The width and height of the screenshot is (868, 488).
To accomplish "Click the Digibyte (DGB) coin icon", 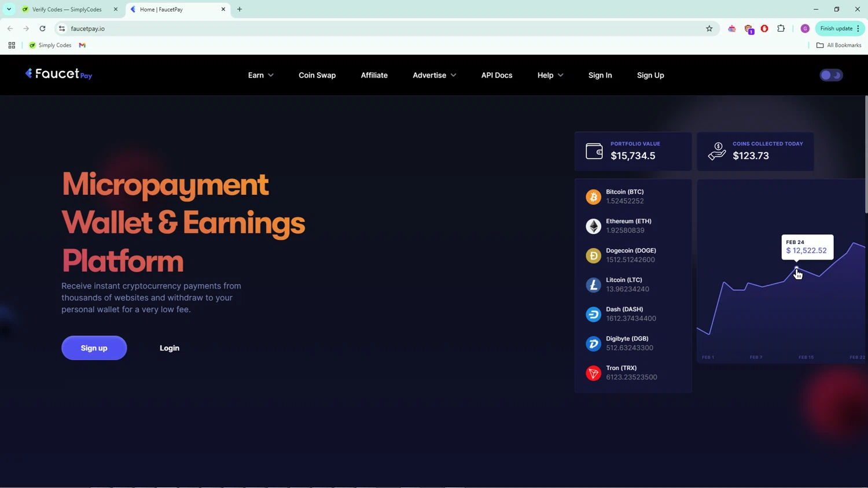I will 593,343.
